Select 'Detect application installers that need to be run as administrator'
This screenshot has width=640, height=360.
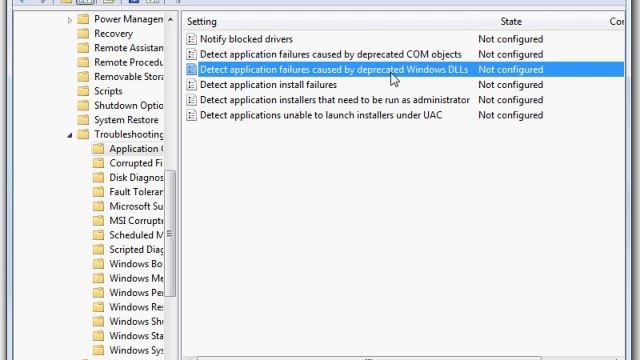pos(335,100)
